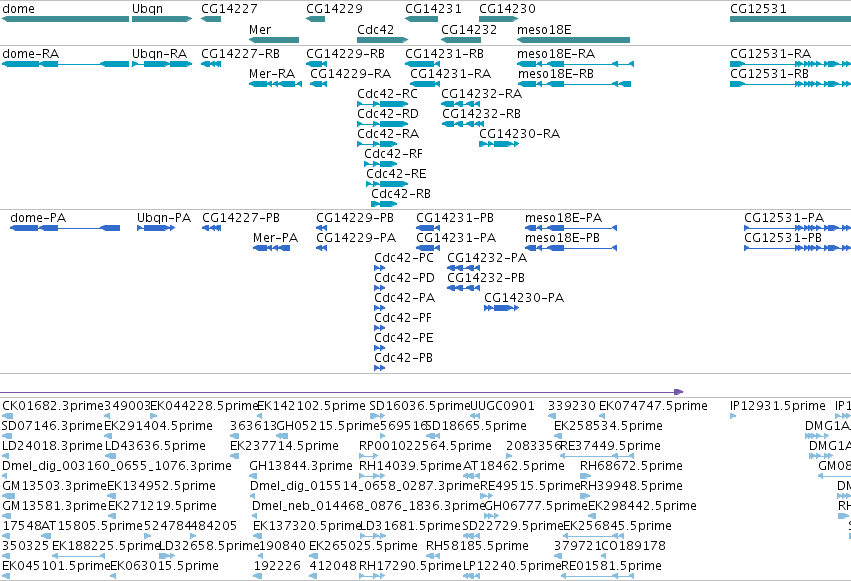Viewport: 851px width, 581px height.
Task: Click the meso18E-PA protein
Action: coord(571,228)
